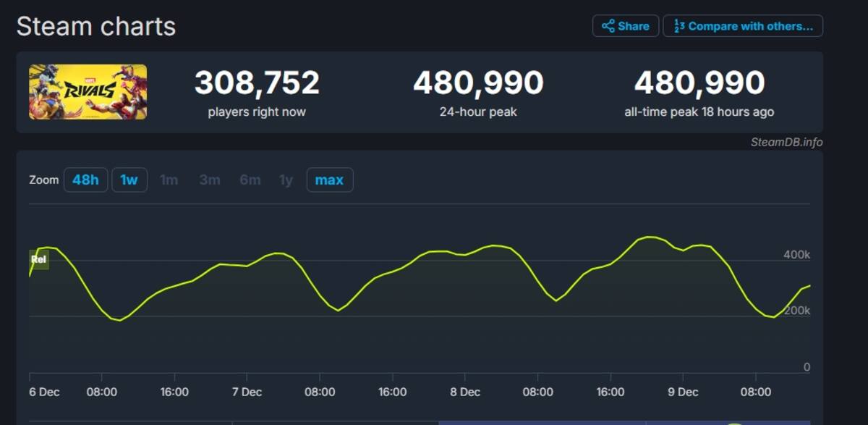Click the 9 Dec axis label
Image resolution: width=868 pixels, height=425 pixels.
(682, 392)
